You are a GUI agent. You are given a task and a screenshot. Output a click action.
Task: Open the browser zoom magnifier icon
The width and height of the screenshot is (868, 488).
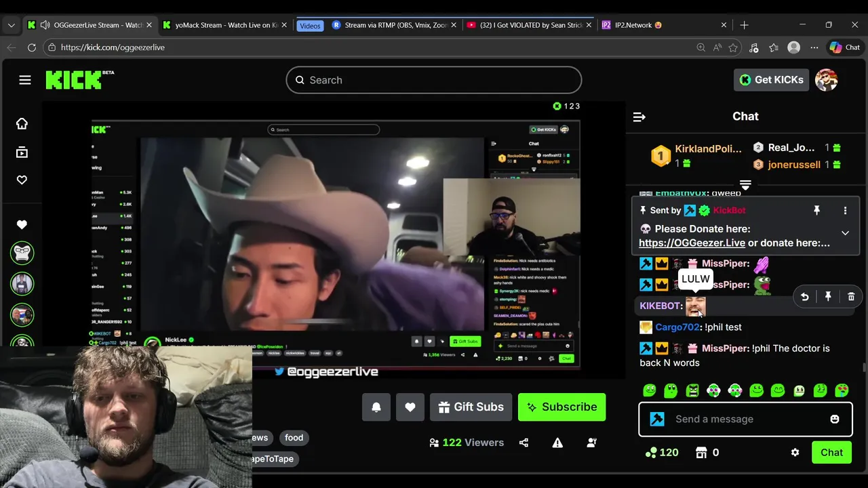click(701, 47)
